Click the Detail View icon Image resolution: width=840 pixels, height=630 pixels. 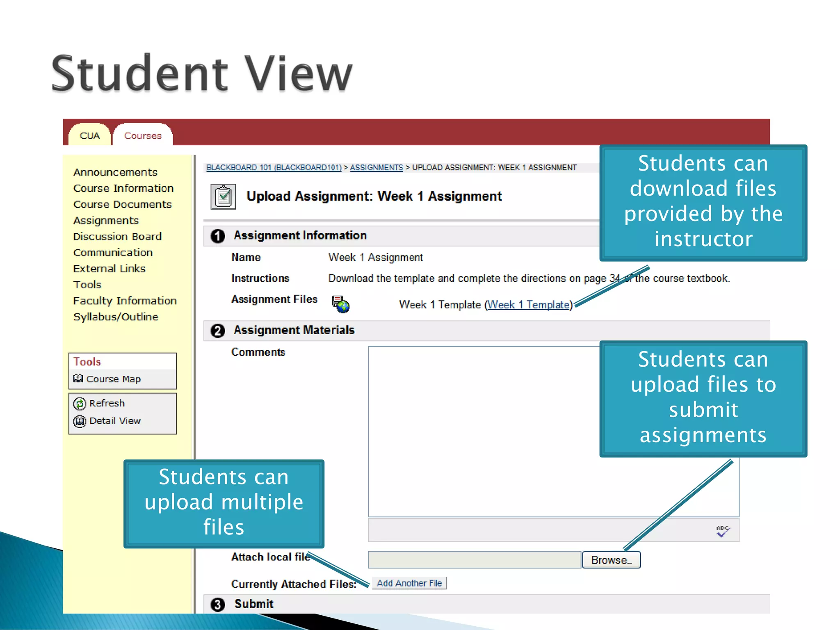(80, 421)
